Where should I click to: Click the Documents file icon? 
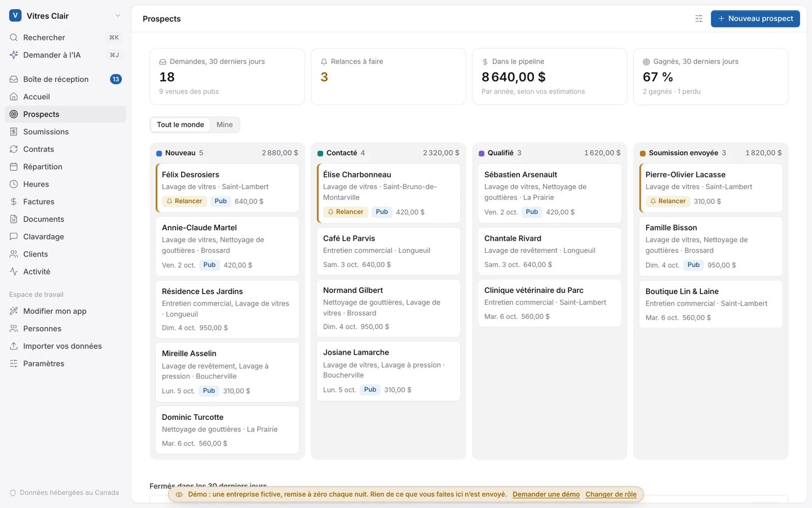[14, 219]
